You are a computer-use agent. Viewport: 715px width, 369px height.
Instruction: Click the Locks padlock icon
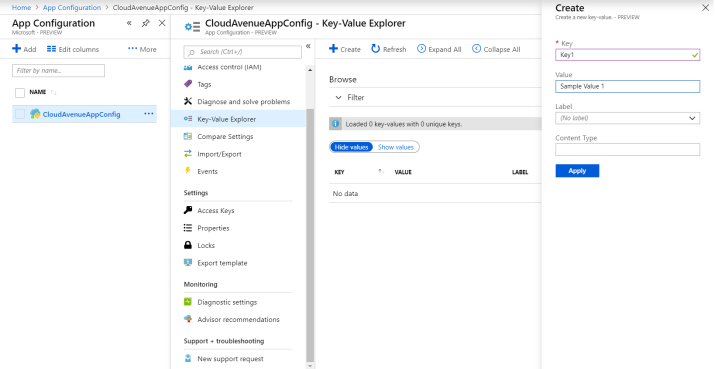point(188,245)
